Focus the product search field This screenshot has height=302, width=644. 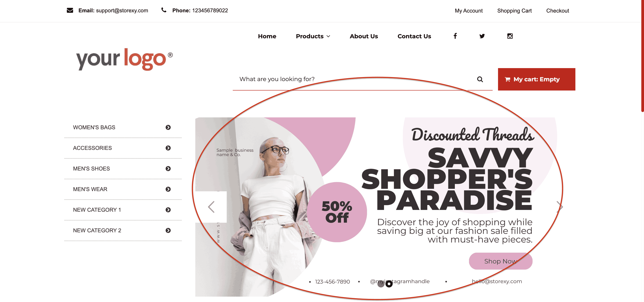click(350, 79)
